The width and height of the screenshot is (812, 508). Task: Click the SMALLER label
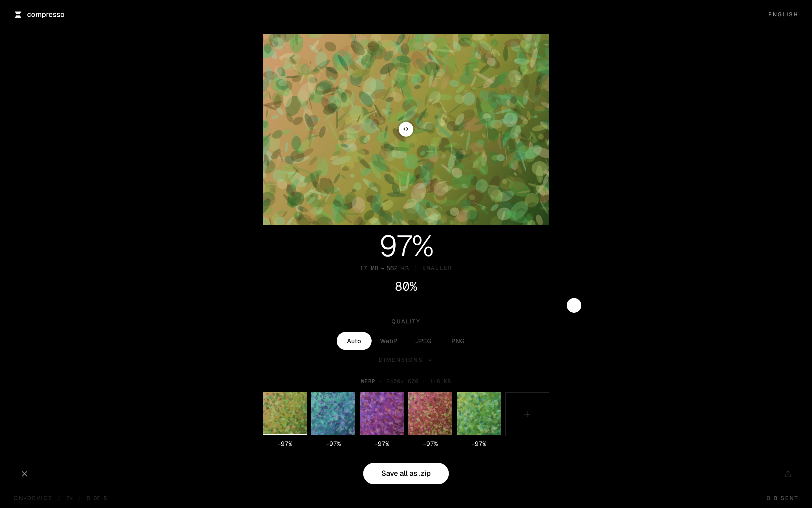[x=437, y=268]
